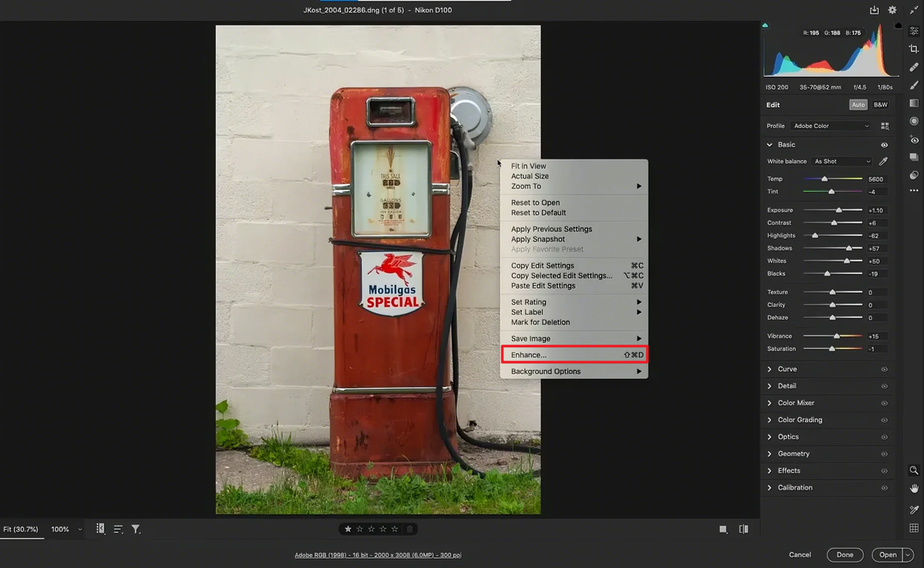Give the image a two-star rating
This screenshot has height=568, width=924.
click(x=359, y=528)
